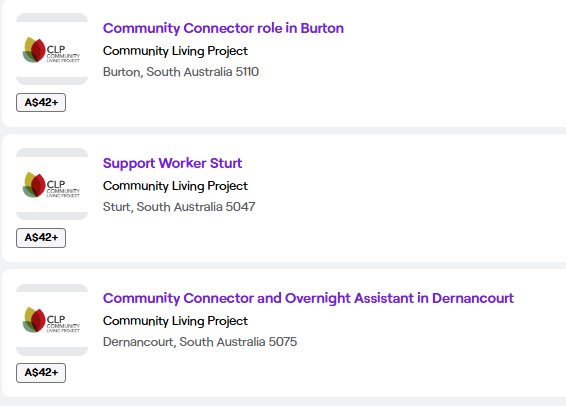Click the A$42+ badge on the Dernancourt listing
The image size is (566, 406).
(x=41, y=373)
